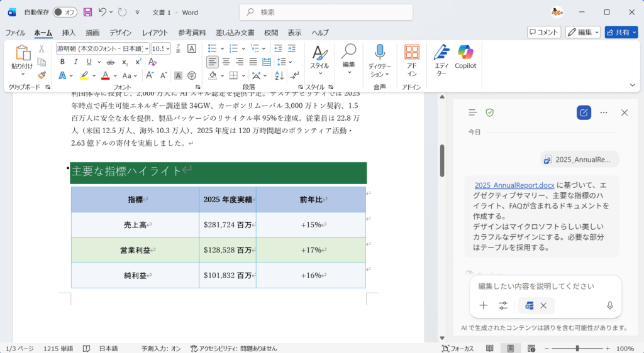Screen dimensions: 644x353
Task: Apply center alignment to the paragraph
Action: [x=226, y=62]
